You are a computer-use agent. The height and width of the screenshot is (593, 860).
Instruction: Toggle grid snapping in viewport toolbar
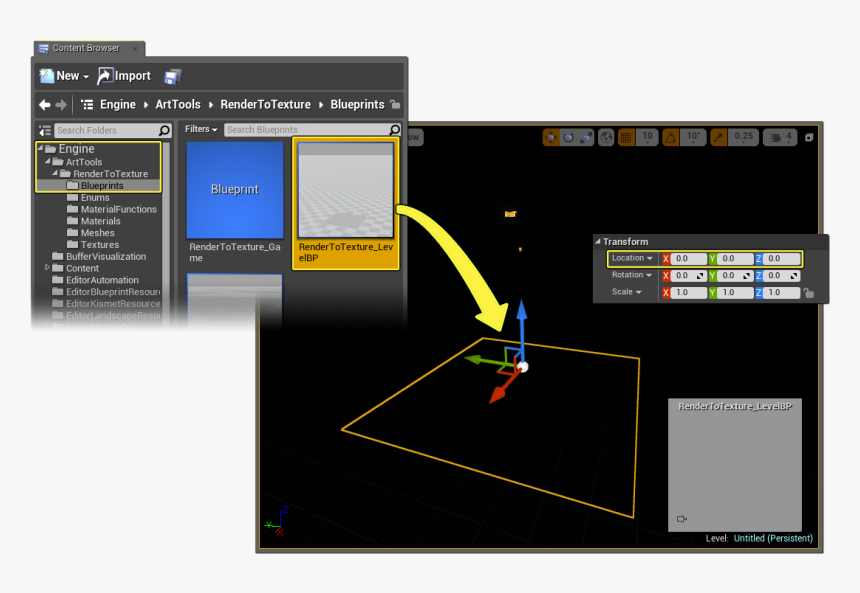(x=626, y=137)
